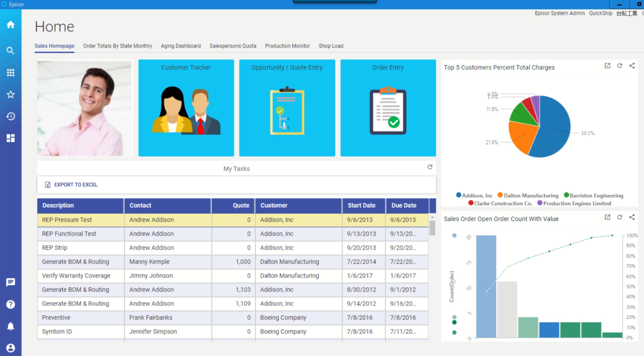Open the chat messages icon
Screen dimensions: 644x356
coord(10,282)
